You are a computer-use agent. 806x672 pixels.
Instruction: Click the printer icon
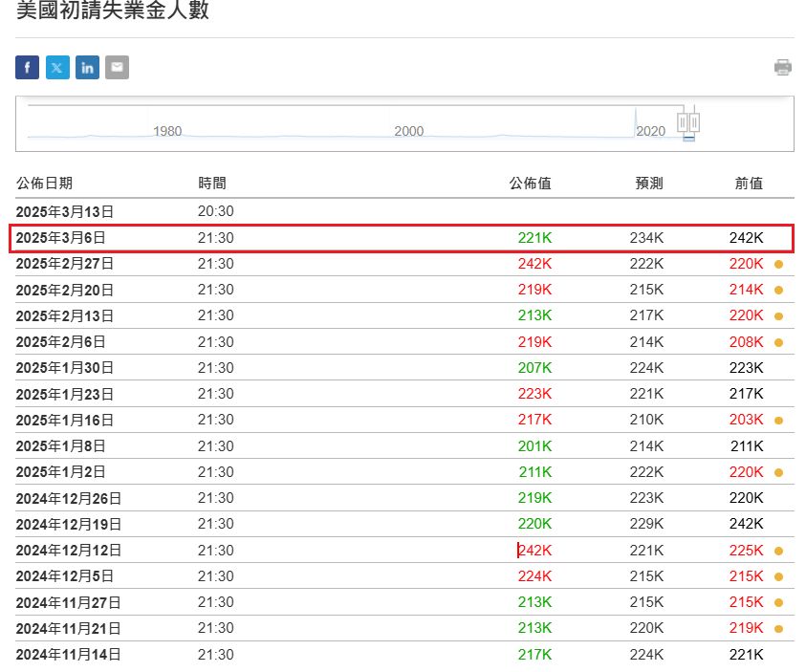pos(783,67)
